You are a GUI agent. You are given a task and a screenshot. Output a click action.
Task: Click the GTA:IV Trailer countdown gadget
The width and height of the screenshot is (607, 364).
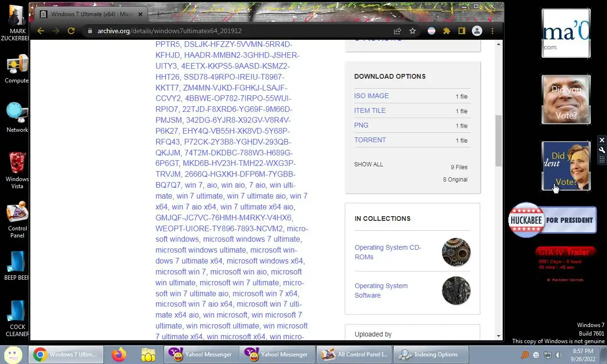tap(565, 264)
